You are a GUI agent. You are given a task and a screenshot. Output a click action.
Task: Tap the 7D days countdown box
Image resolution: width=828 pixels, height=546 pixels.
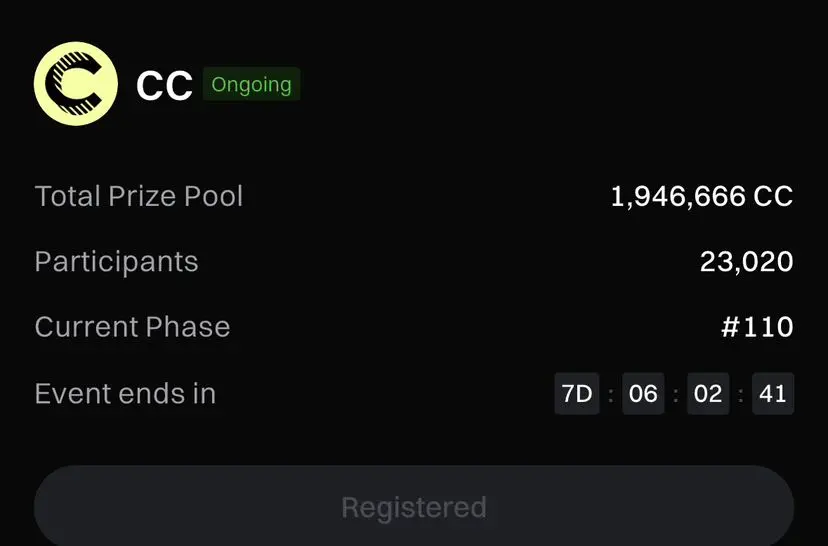(577, 393)
